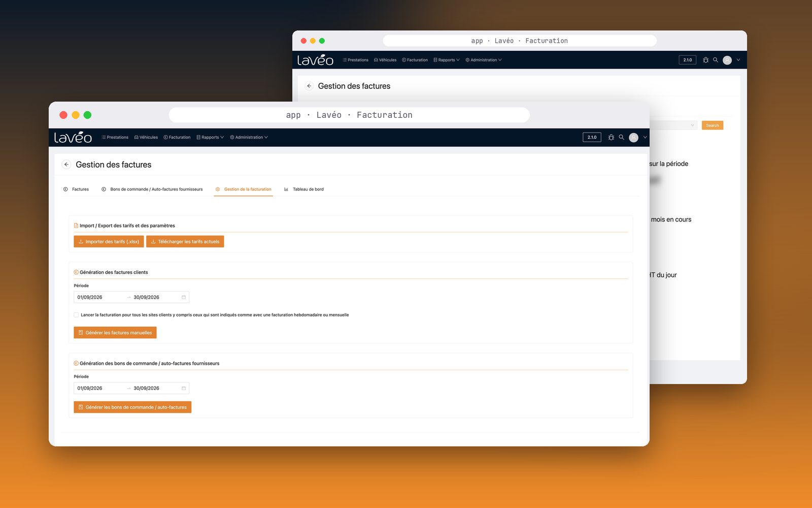This screenshot has height=508, width=812.
Task: Open Prestations menu in the back window
Action: coord(356,60)
